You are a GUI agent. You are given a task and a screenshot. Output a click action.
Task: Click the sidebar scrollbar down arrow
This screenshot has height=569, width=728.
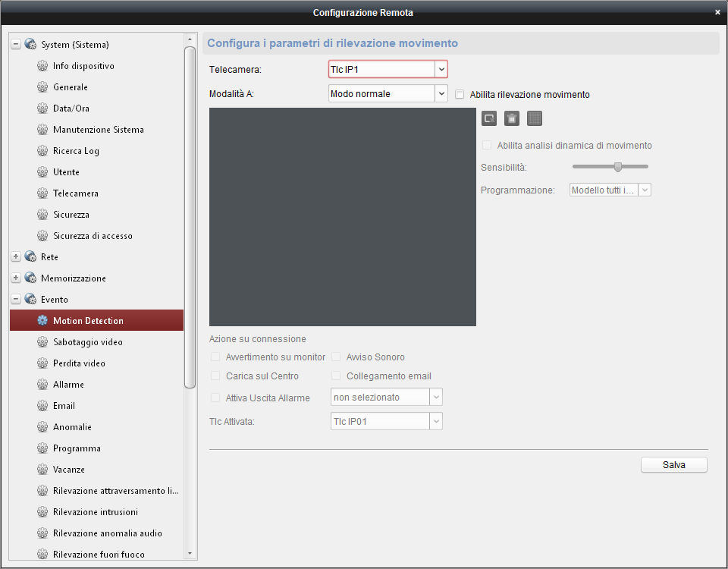pos(190,554)
